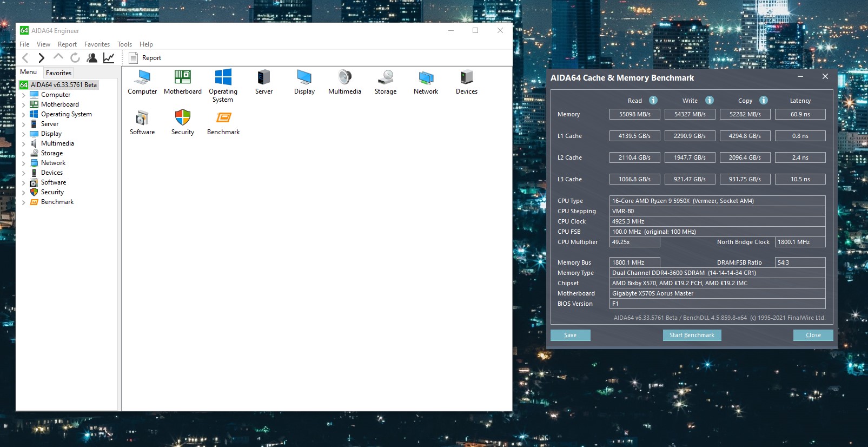Click the Memory Read result field
The height and width of the screenshot is (447, 868).
(x=634, y=114)
